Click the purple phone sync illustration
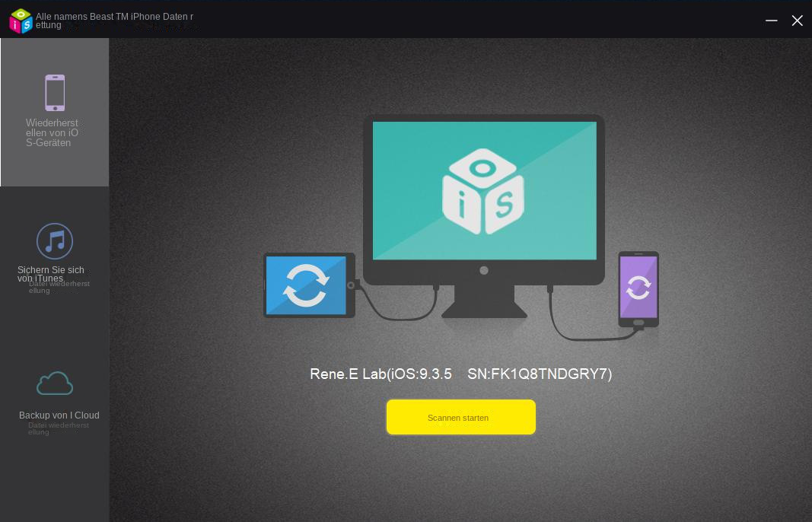This screenshot has width=812, height=522. pyautogui.click(x=638, y=289)
